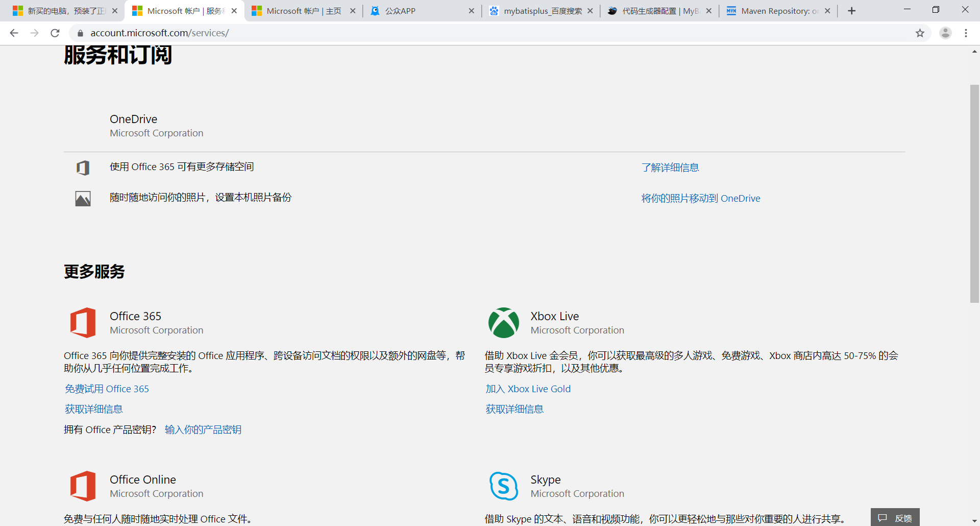Bookmark this page with the star icon
Screen dimensions: 980x526
click(920, 33)
